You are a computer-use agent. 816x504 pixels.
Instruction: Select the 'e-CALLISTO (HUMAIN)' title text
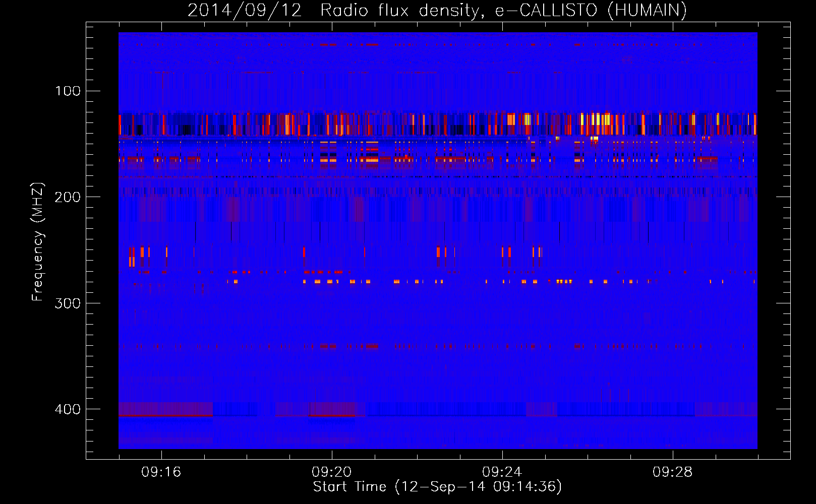click(x=591, y=10)
